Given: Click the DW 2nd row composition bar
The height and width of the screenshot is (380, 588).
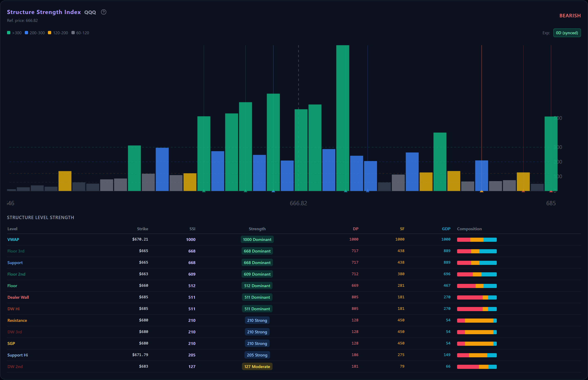Looking at the screenshot, I should point(477,367).
